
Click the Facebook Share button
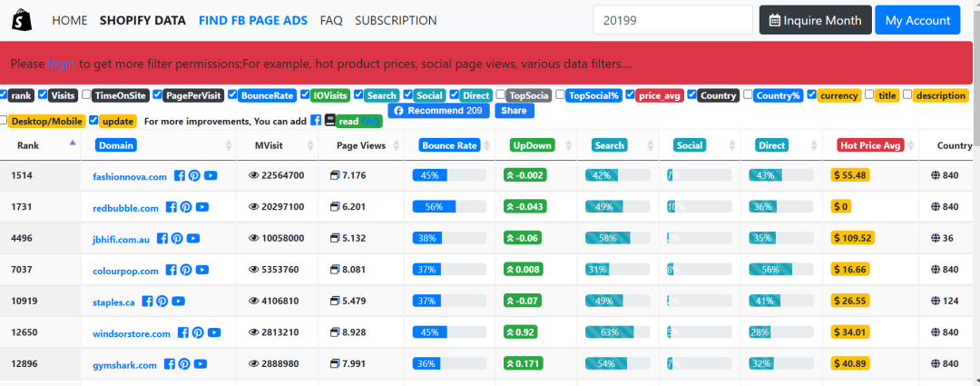pyautogui.click(x=514, y=111)
